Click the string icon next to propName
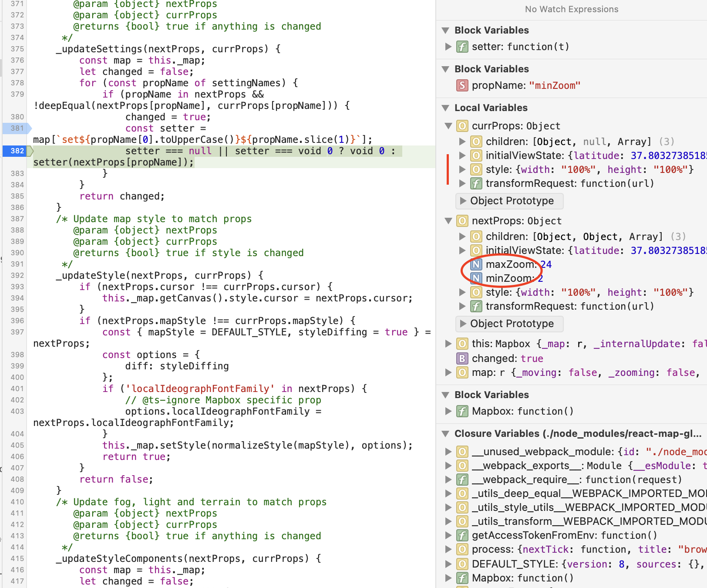 (x=462, y=85)
